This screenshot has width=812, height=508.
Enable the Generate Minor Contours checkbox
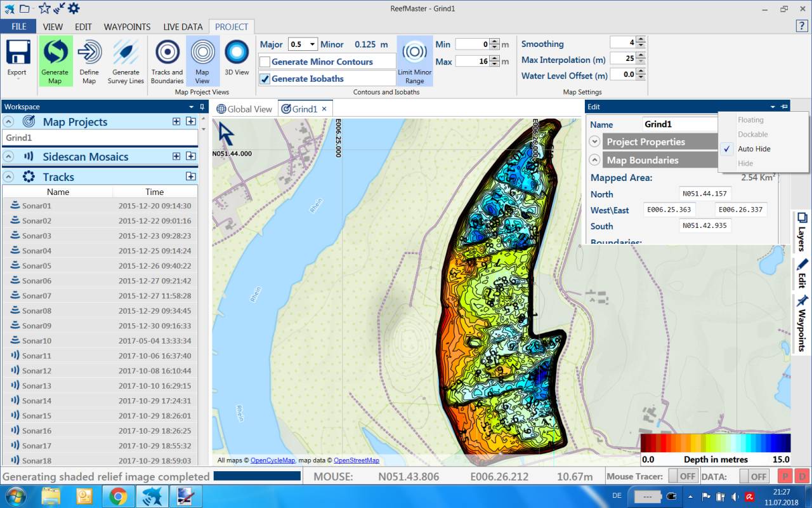click(x=265, y=62)
